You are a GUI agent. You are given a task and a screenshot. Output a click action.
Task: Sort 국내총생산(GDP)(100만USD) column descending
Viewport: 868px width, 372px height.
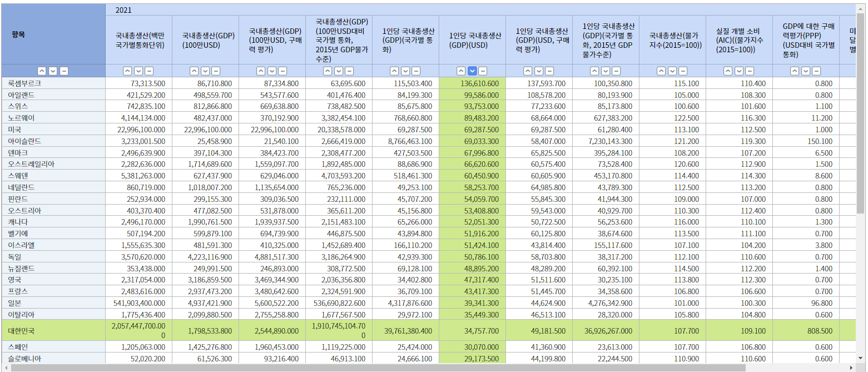[205, 71]
